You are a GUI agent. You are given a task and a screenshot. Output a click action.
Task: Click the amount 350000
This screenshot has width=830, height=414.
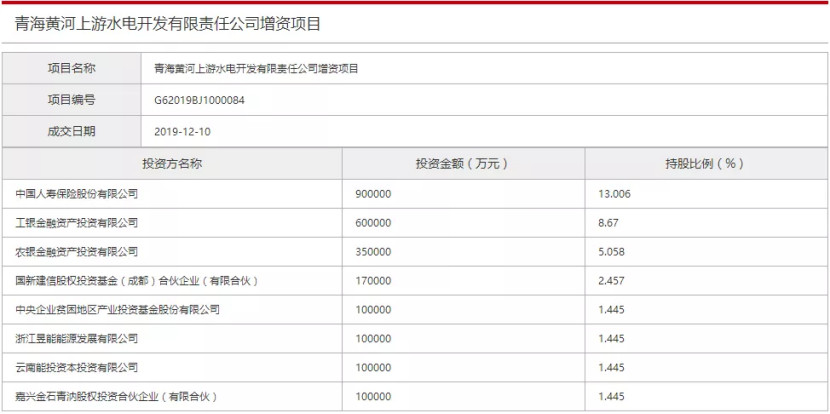pos(374,252)
